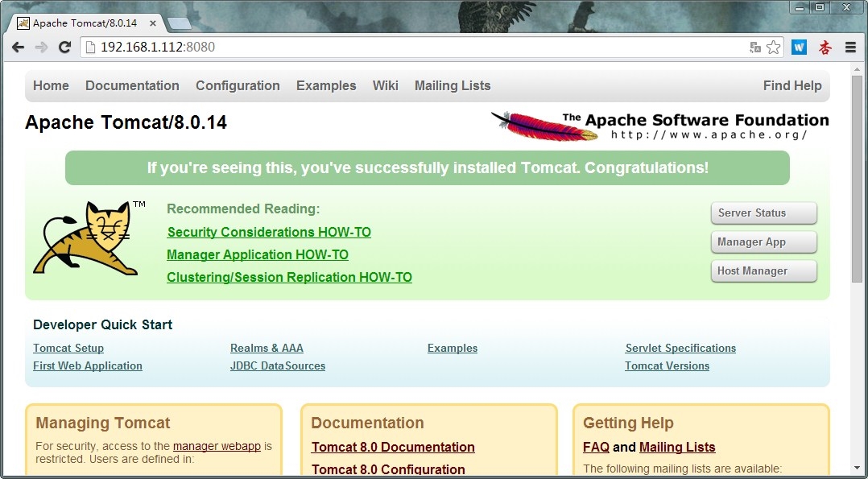Open the blue W extension icon
Viewport: 868px width, 479px height.
point(799,47)
